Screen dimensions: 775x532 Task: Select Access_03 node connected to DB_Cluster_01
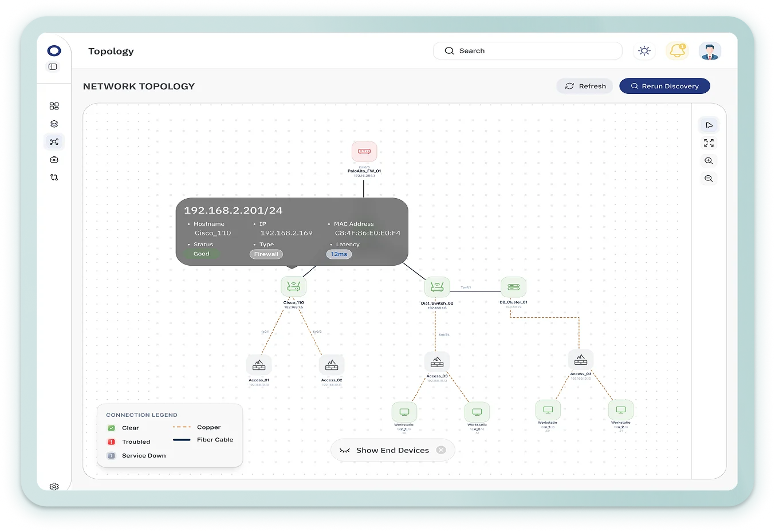coord(581,360)
